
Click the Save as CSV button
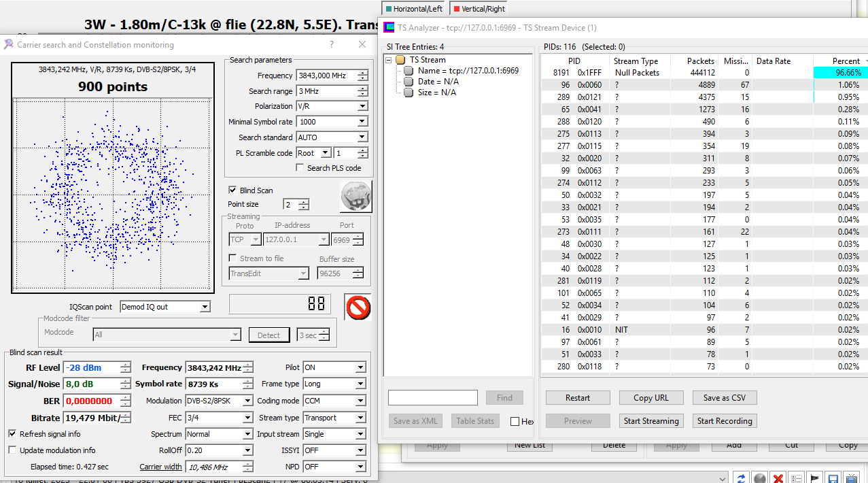click(725, 398)
